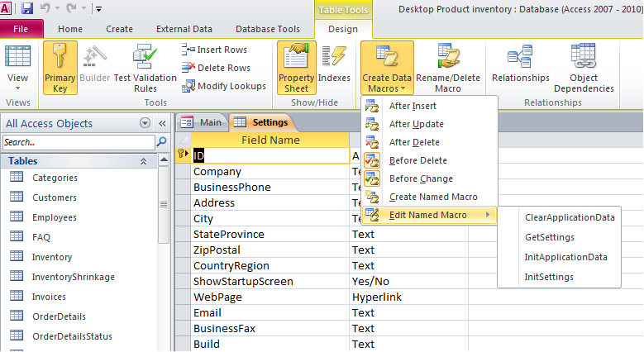Collapse the Tables group
This screenshot has width=644, height=352.
point(143,161)
